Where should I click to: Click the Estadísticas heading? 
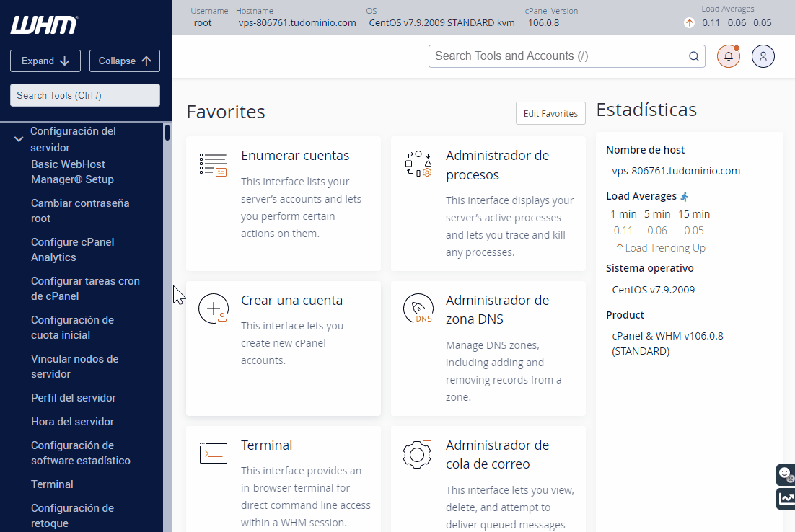coord(646,110)
